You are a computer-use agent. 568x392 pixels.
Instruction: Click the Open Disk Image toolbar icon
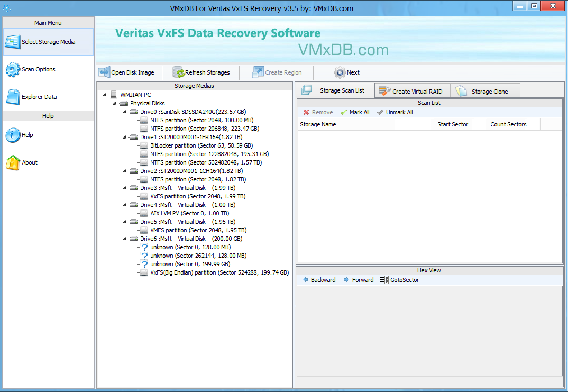[104, 72]
